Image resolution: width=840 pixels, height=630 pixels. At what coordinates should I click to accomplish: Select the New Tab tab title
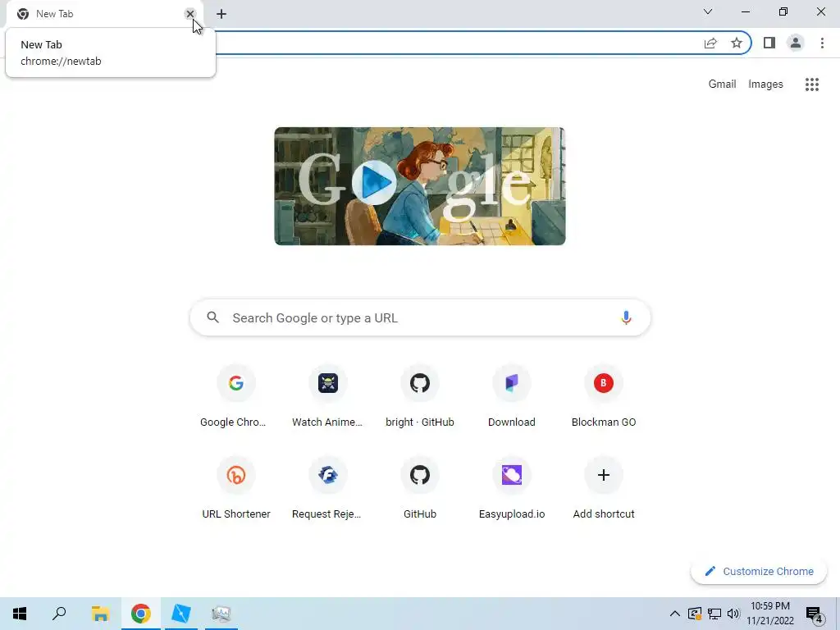pyautogui.click(x=55, y=14)
